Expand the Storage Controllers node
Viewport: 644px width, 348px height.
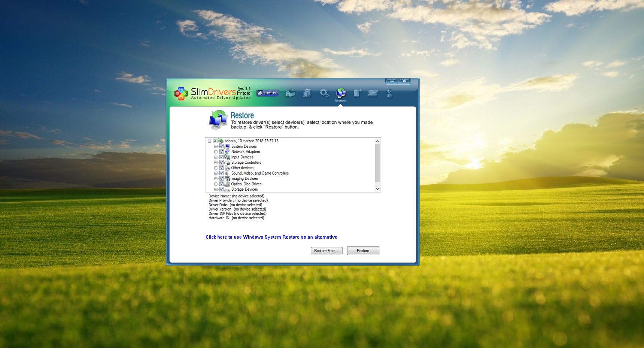pos(216,163)
